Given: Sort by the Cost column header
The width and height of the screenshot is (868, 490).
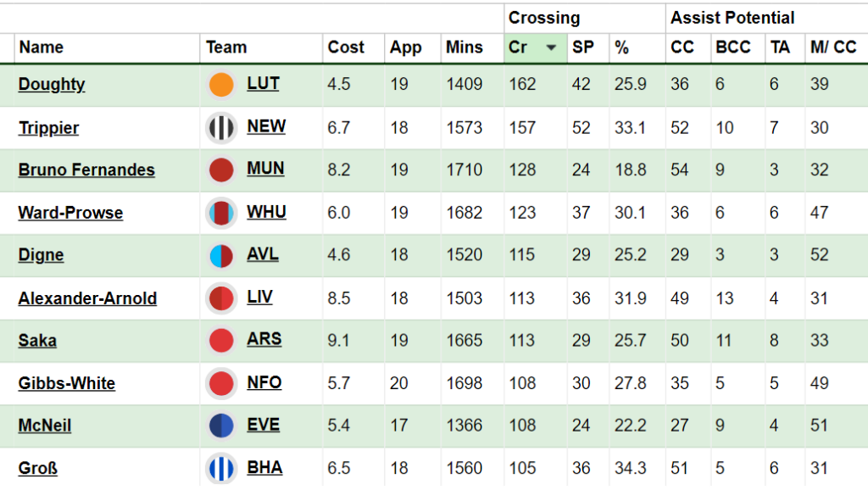Looking at the screenshot, I should pos(346,47).
